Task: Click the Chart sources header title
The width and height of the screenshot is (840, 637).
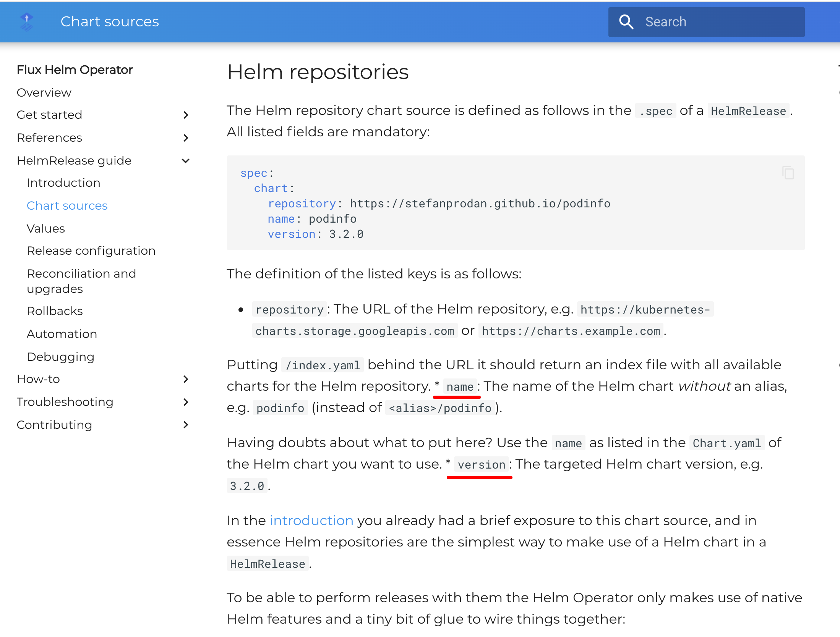Action: (110, 21)
